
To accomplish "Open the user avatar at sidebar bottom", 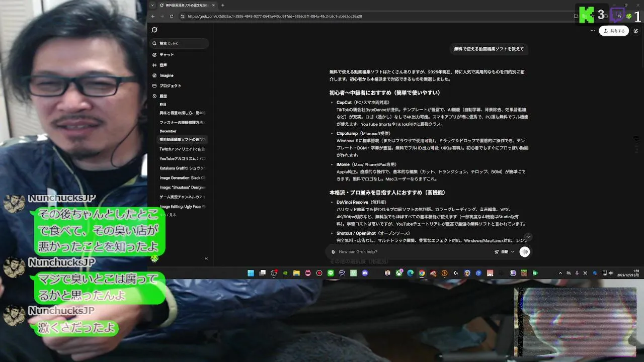I will 154,258.
